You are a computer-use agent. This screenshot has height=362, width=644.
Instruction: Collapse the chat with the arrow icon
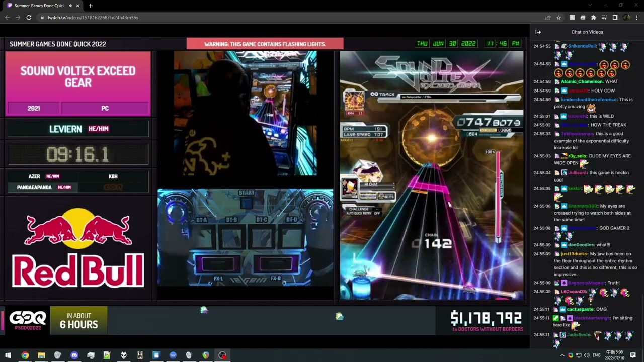coord(538,32)
